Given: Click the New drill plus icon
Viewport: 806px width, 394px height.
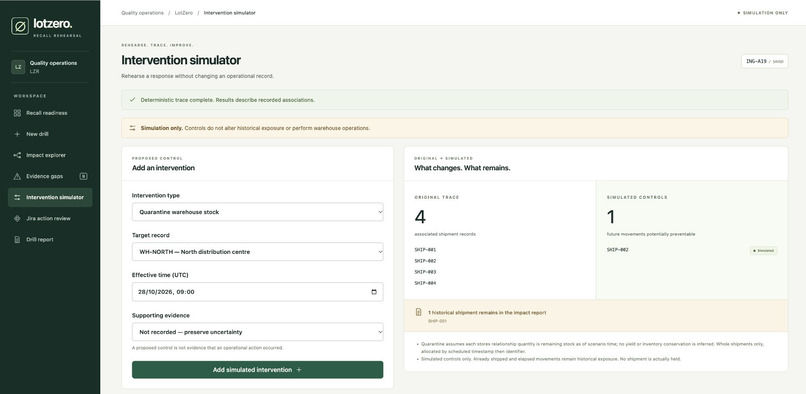Looking at the screenshot, I should 17,134.
